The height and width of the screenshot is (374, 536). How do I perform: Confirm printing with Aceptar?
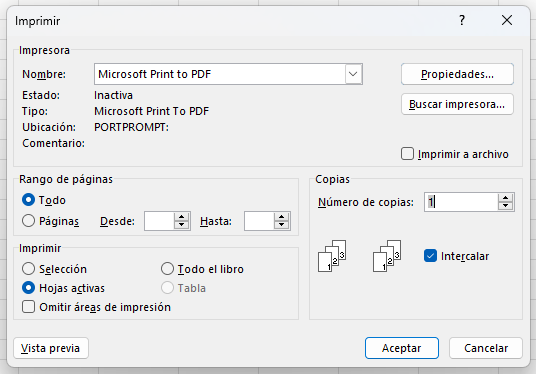402,348
